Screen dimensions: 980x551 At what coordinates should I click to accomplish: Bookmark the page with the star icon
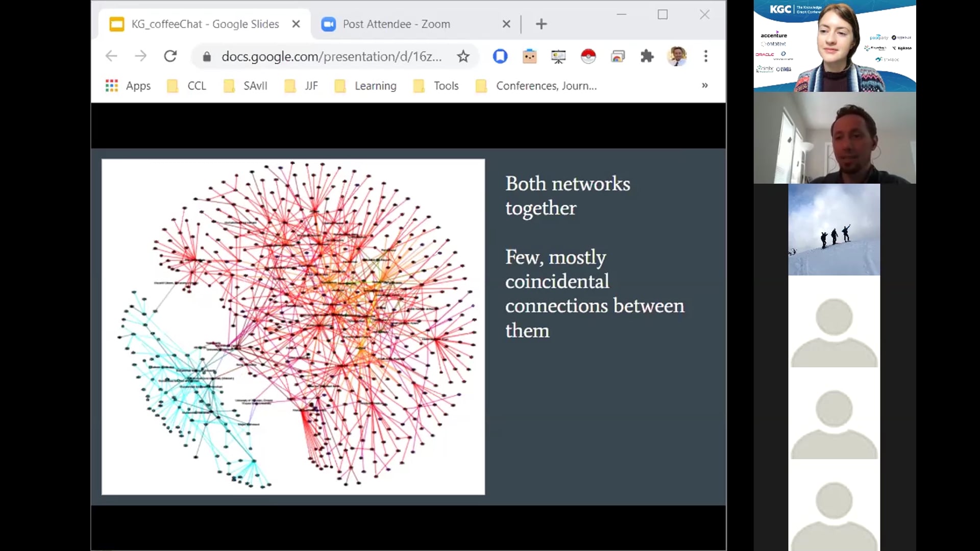[463, 56]
